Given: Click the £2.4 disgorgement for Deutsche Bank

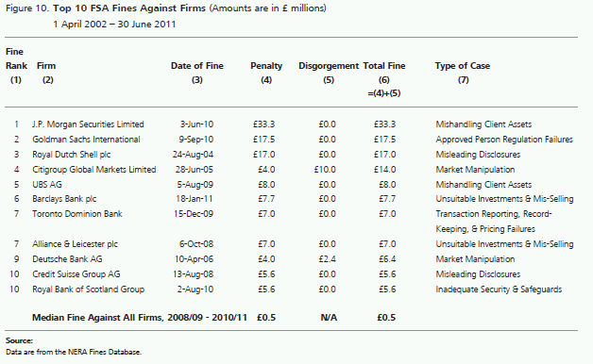Looking at the screenshot, I should click(x=327, y=259).
